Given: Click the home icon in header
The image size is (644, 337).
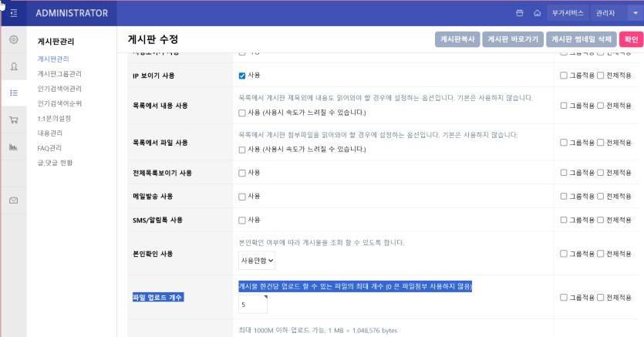Looking at the screenshot, I should click(x=538, y=13).
